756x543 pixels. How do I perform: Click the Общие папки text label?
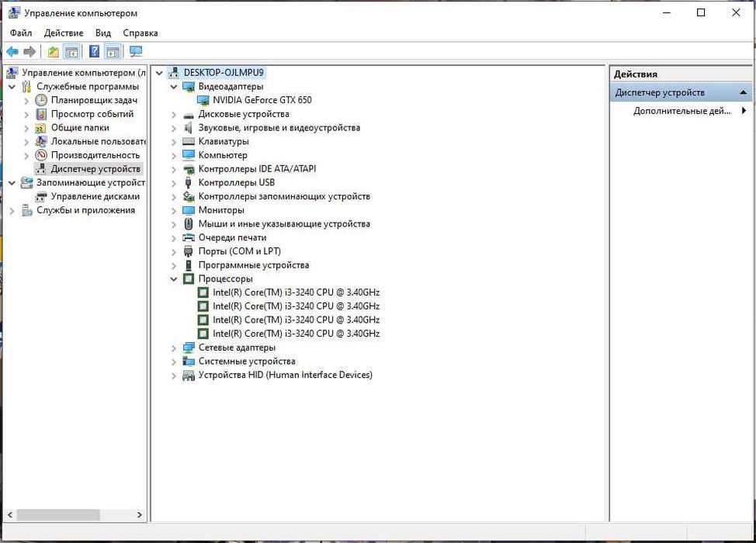80,128
